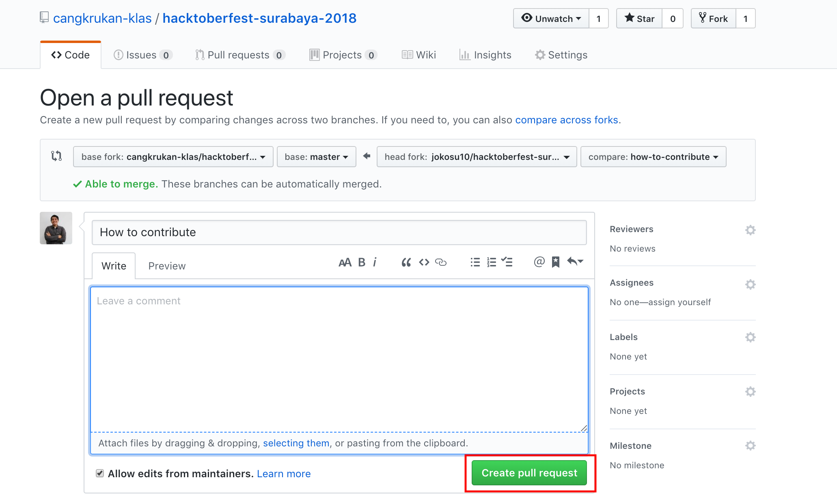Add a link using the chain icon

pos(441,263)
